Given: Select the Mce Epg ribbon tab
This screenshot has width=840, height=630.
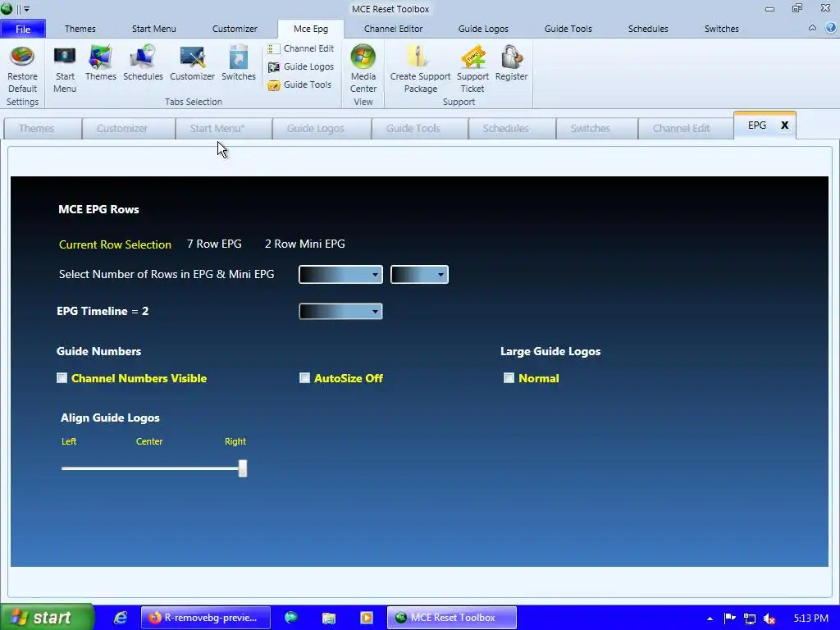Looking at the screenshot, I should tap(311, 29).
